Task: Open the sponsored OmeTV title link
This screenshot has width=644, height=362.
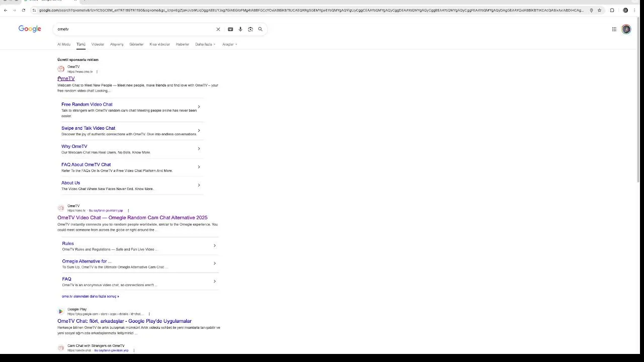Action: pos(66,78)
